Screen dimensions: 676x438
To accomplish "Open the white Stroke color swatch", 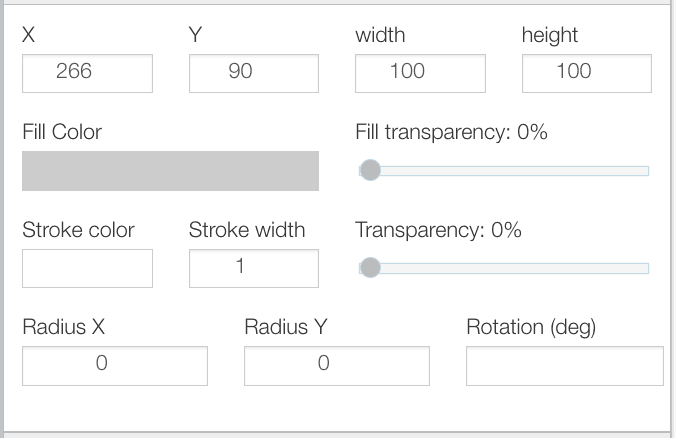I will pyautogui.click(x=87, y=268).
